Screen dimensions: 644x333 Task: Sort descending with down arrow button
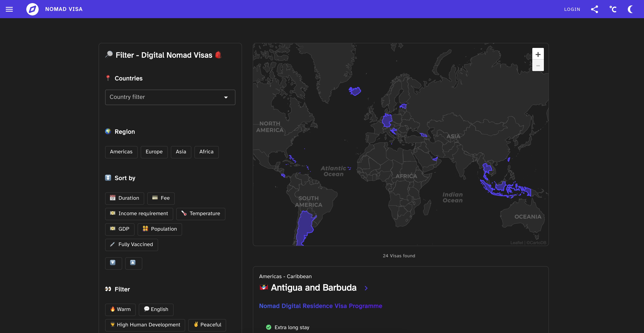[113, 263]
